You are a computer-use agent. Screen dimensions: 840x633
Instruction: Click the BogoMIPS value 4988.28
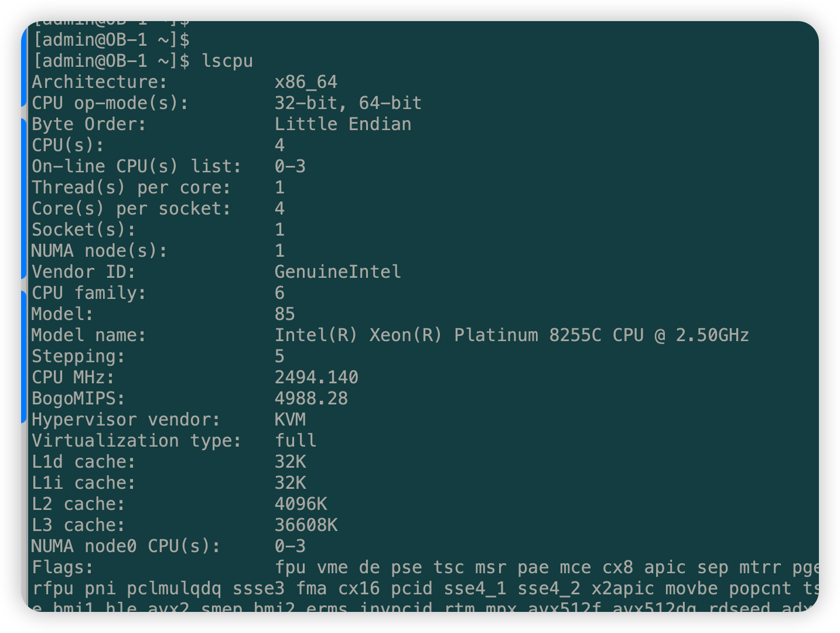[x=311, y=399]
